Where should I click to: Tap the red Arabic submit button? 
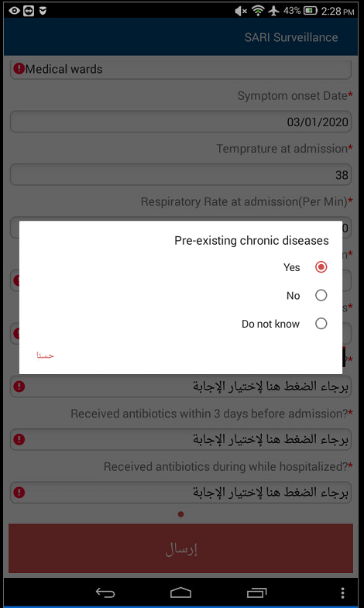click(180, 548)
